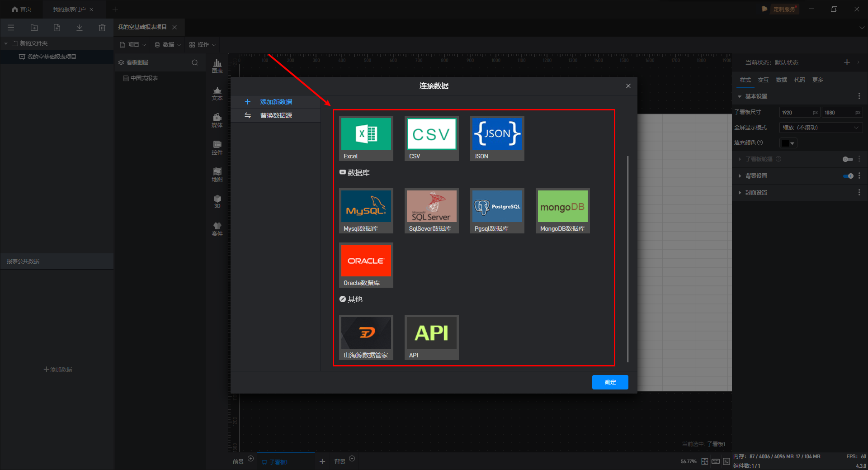Switch to the 数据 tab in properties panel
The height and width of the screenshot is (470, 868).
coord(782,80)
